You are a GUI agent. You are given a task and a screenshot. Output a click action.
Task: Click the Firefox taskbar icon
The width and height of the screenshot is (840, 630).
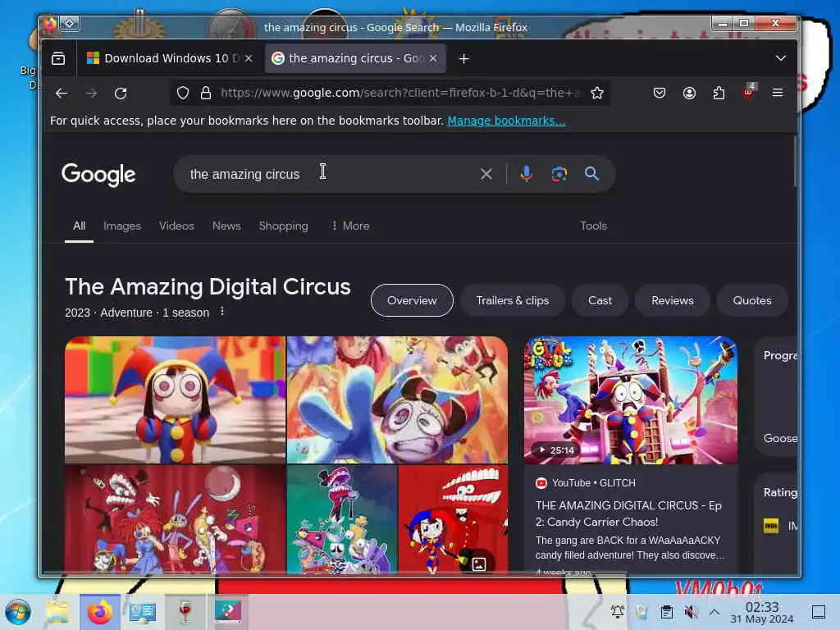pos(100,612)
